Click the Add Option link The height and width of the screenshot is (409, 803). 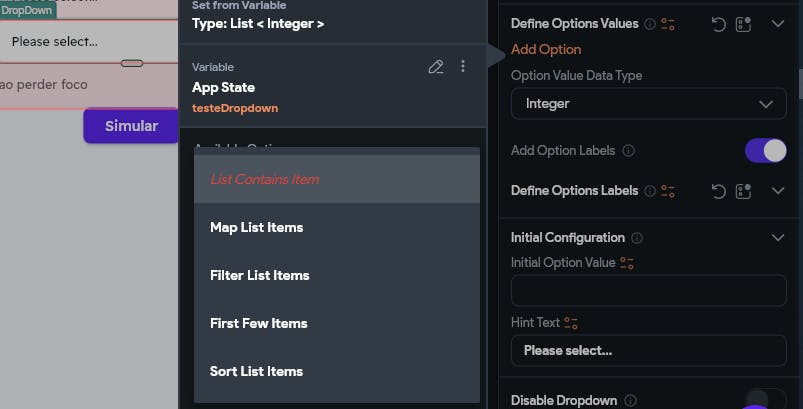point(546,49)
